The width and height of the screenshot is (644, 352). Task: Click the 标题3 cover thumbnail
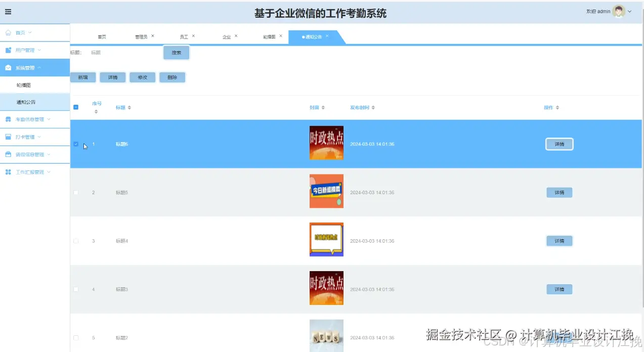pyautogui.click(x=326, y=288)
